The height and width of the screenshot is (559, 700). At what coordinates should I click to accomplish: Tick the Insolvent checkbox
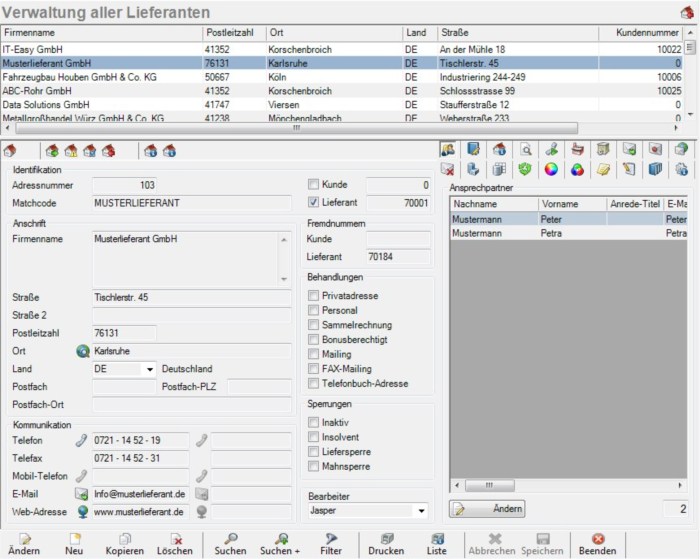[x=313, y=437]
